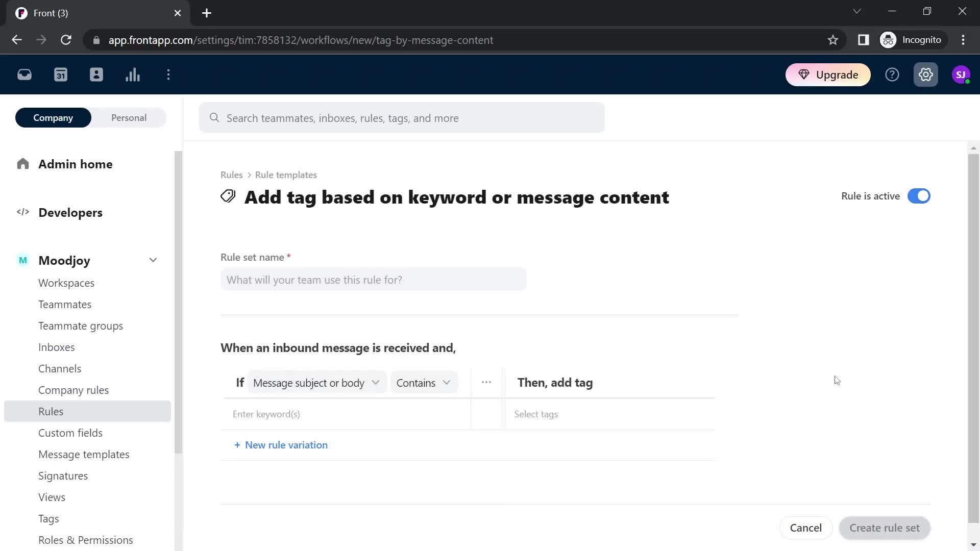Click the Analytics/chart icon in sidebar
980x551 pixels.
click(x=133, y=74)
